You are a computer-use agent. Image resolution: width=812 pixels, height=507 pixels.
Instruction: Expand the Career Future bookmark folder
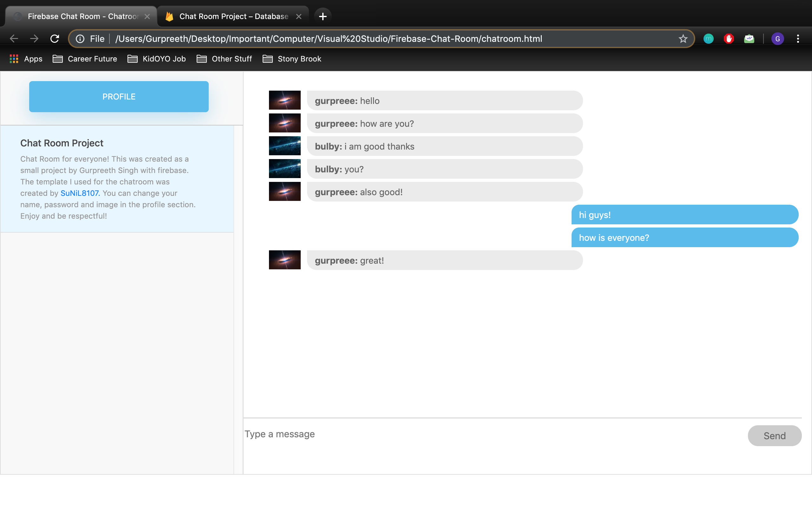tap(85, 59)
